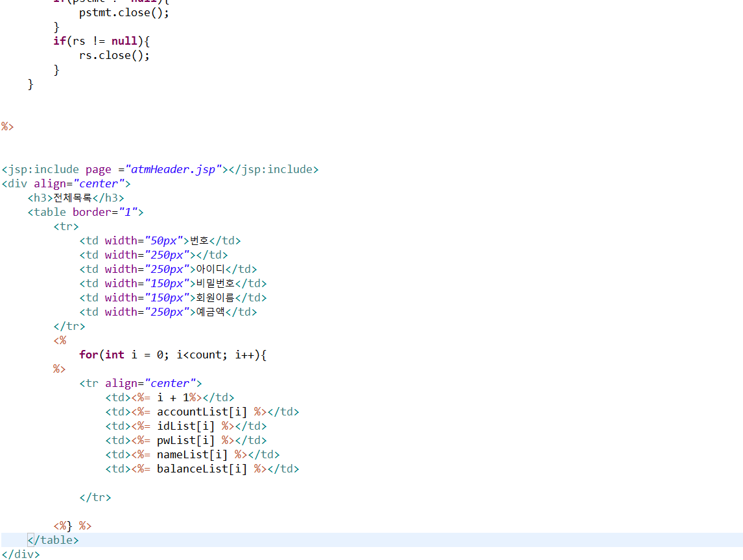Click the i + 1 expression

[x=173, y=397]
